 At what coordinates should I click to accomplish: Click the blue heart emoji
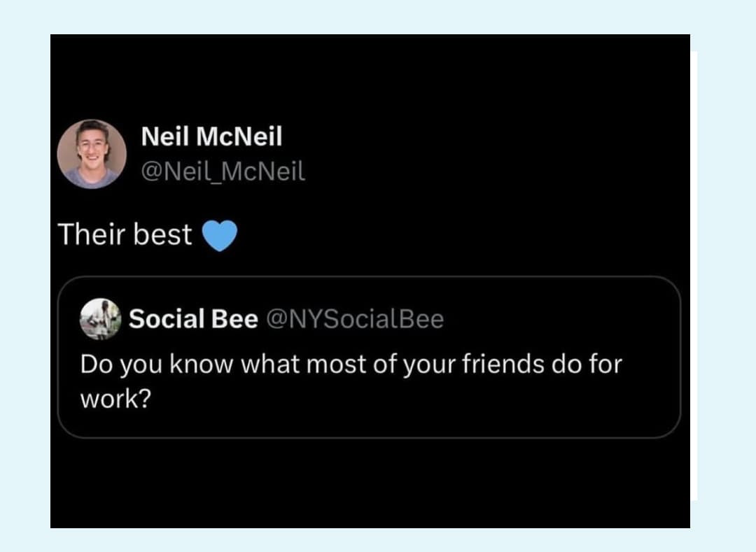[x=220, y=236]
